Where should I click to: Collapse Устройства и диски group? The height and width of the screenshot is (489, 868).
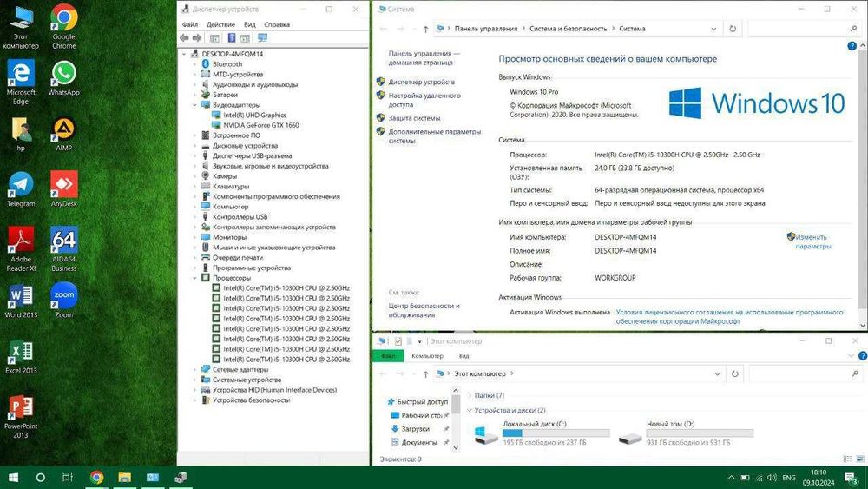pyautogui.click(x=470, y=410)
